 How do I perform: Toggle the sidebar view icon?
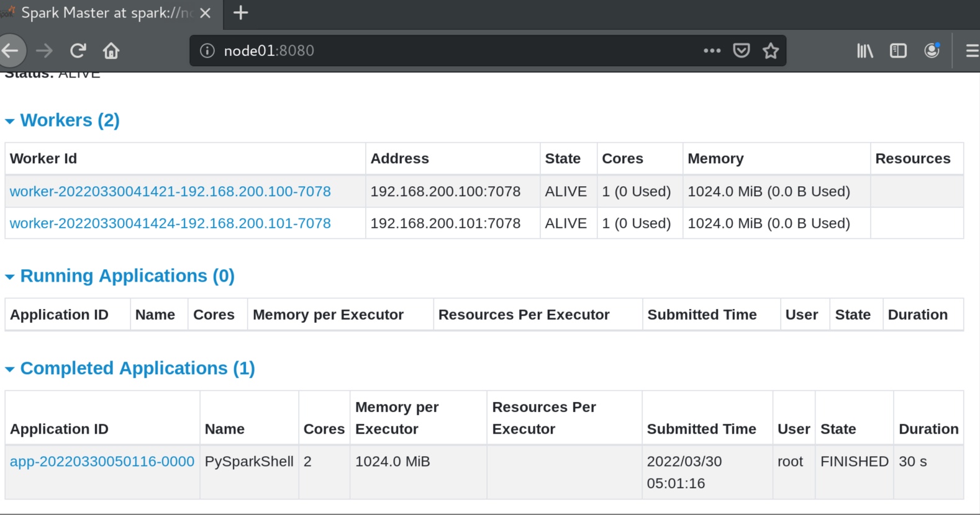[898, 50]
